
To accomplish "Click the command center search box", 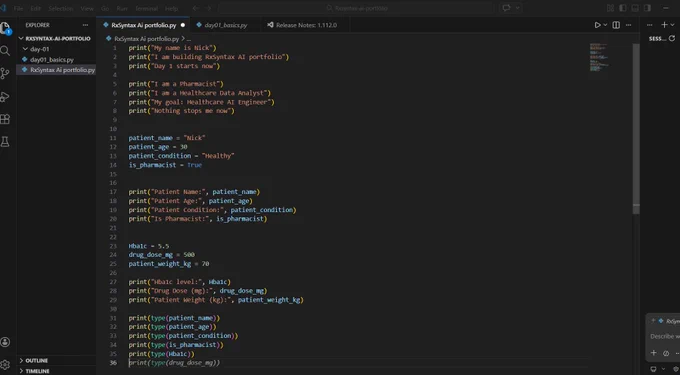I will [x=356, y=8].
